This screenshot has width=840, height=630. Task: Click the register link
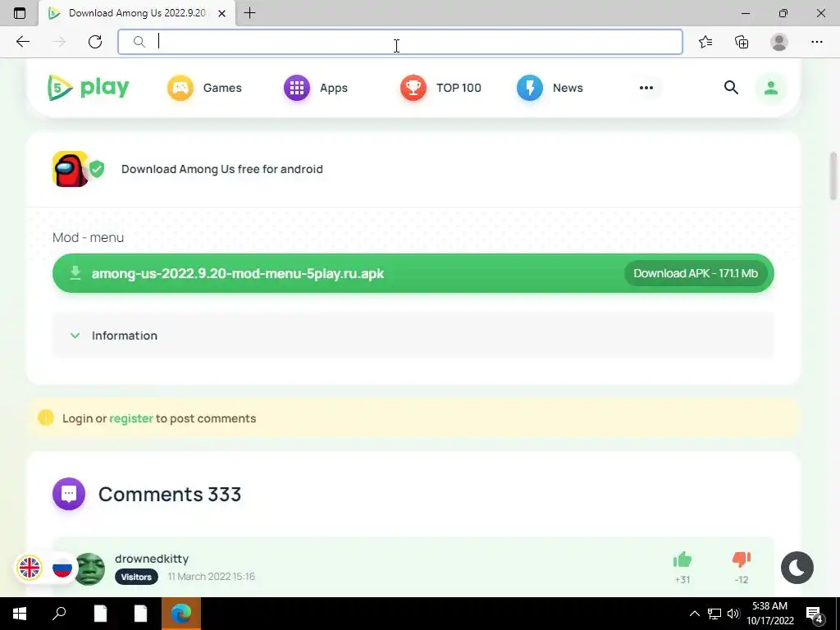point(131,418)
